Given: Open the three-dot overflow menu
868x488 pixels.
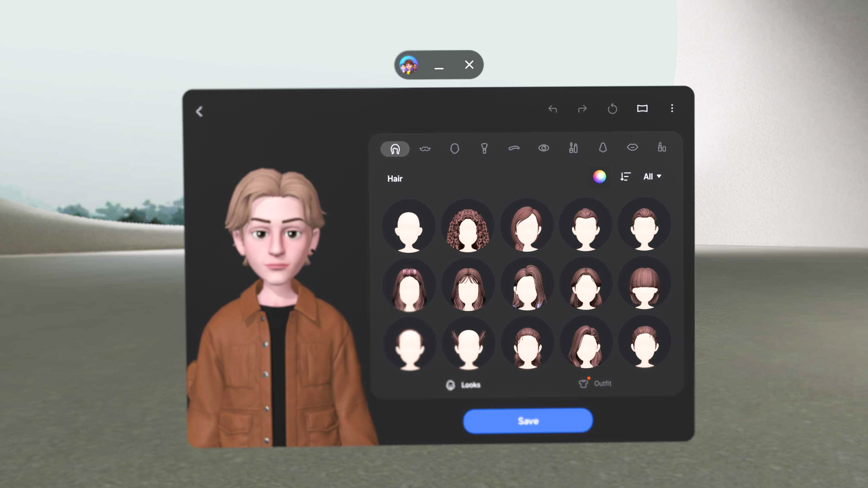Looking at the screenshot, I should (672, 109).
